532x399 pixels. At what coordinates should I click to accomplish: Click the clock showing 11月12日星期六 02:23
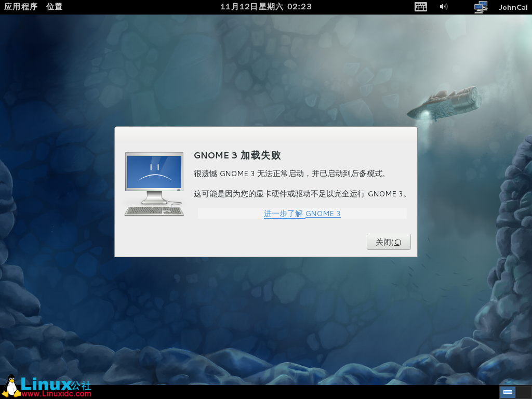[265, 7]
